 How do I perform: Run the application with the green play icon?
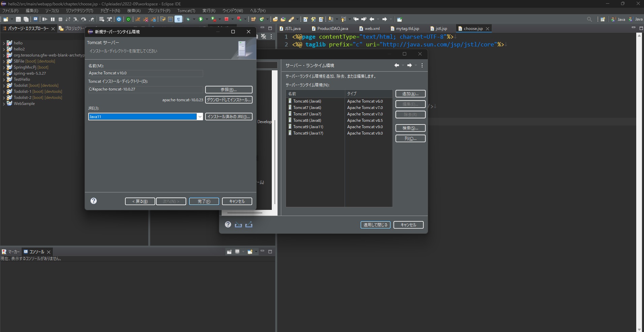click(x=201, y=20)
